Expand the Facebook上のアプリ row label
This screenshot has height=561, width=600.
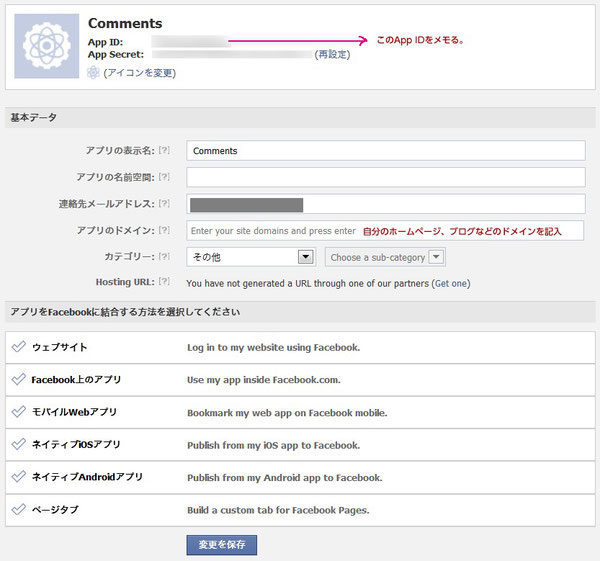[x=76, y=380]
